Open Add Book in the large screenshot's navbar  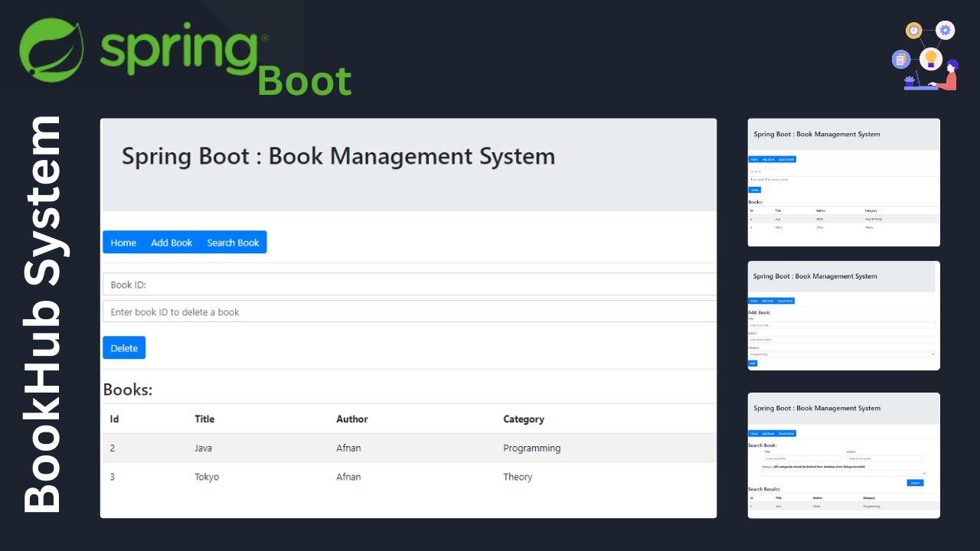point(171,243)
